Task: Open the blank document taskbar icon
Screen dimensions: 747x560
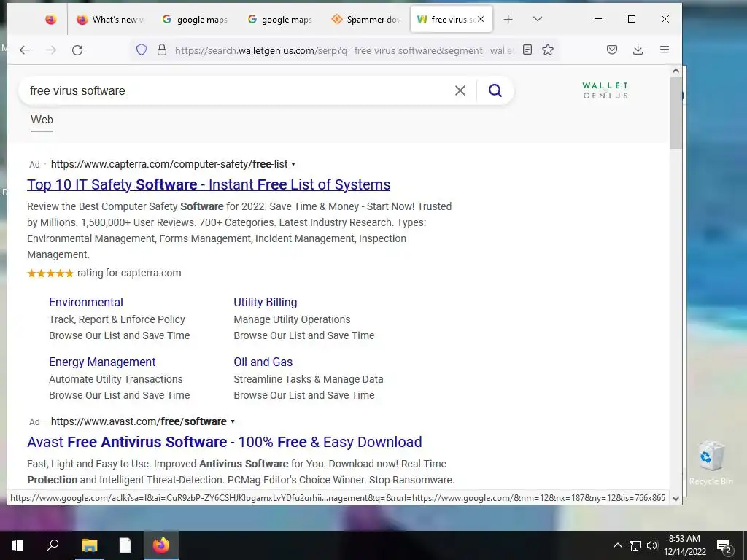Action: coord(125,545)
